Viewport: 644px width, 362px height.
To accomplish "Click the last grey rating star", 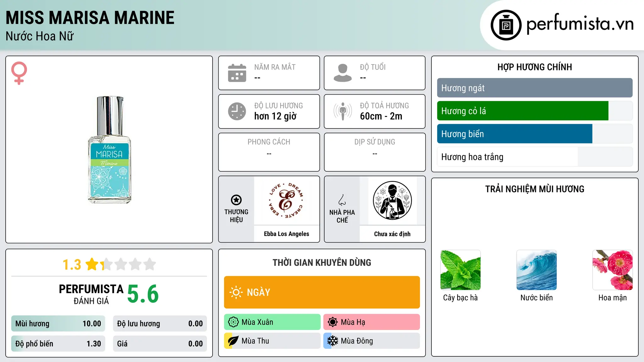I will pyautogui.click(x=150, y=264).
